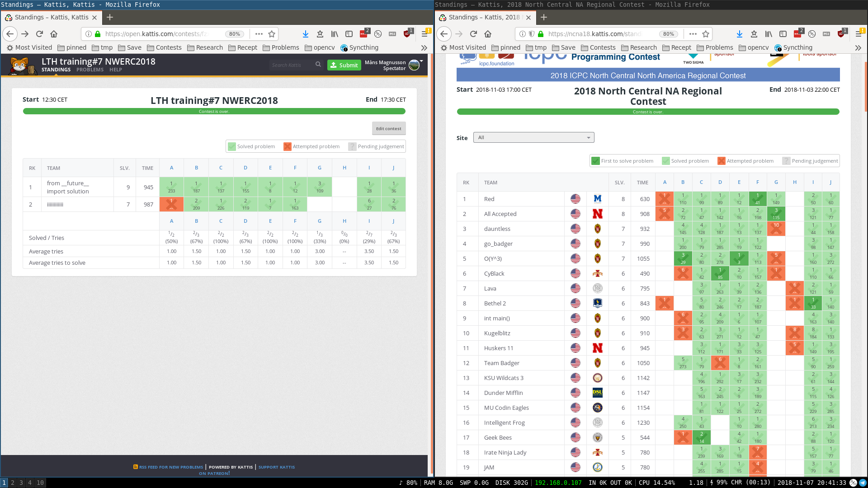Open home page in left Firefox window

54,34
